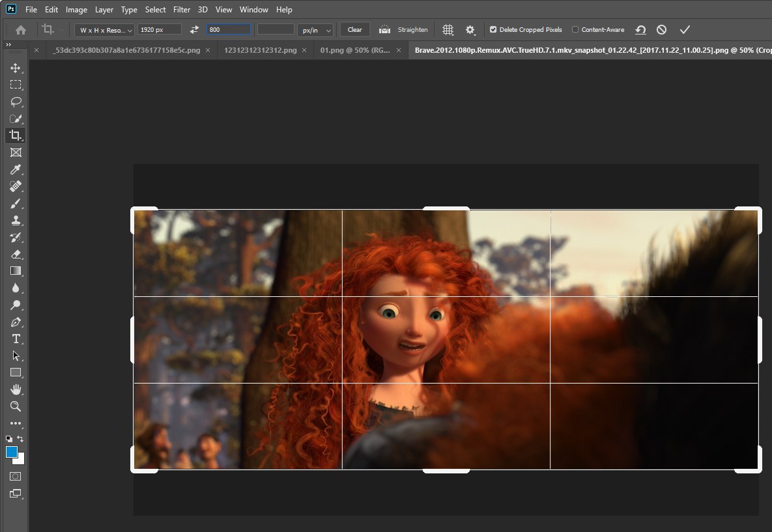772x532 pixels.
Task: Click the Straighten label
Action: (412, 29)
